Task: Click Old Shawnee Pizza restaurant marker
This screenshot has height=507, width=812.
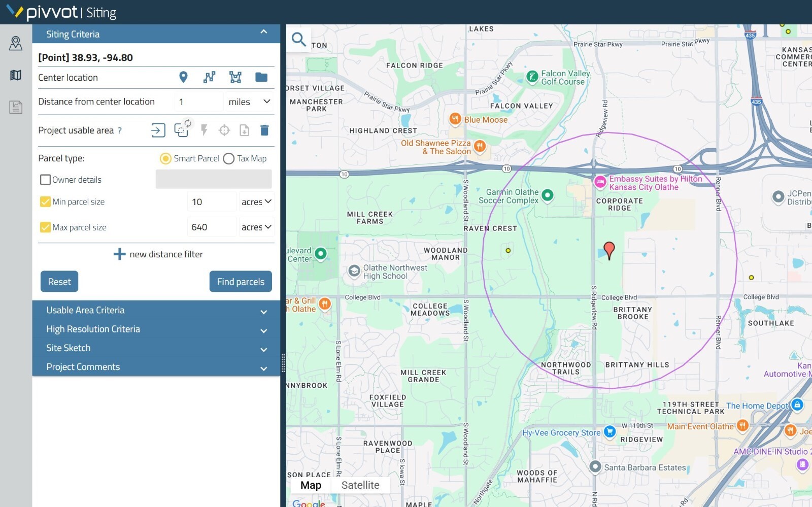Action: click(480, 147)
